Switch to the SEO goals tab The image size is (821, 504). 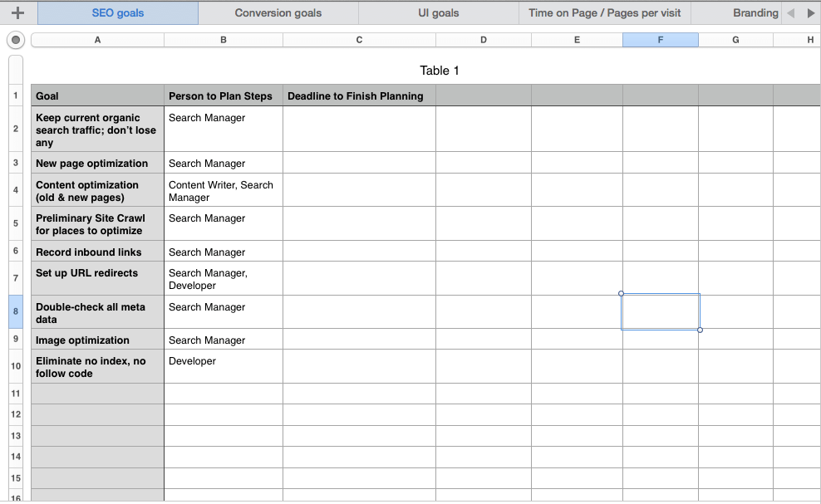pyautogui.click(x=118, y=13)
